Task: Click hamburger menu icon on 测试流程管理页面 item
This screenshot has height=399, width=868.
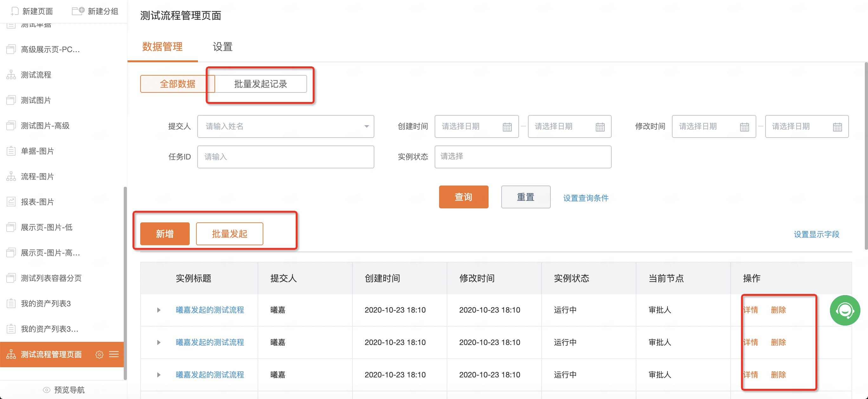Action: point(114,354)
